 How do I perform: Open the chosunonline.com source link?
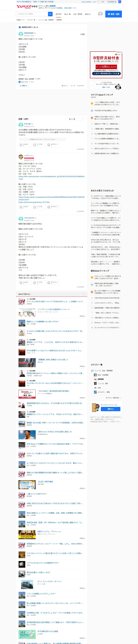coord(51,178)
